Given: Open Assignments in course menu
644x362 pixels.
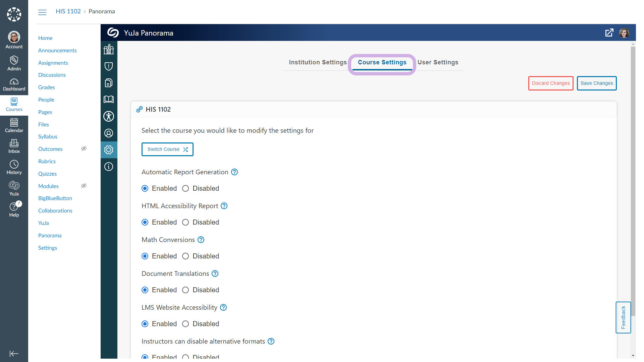Looking at the screenshot, I should [x=53, y=63].
